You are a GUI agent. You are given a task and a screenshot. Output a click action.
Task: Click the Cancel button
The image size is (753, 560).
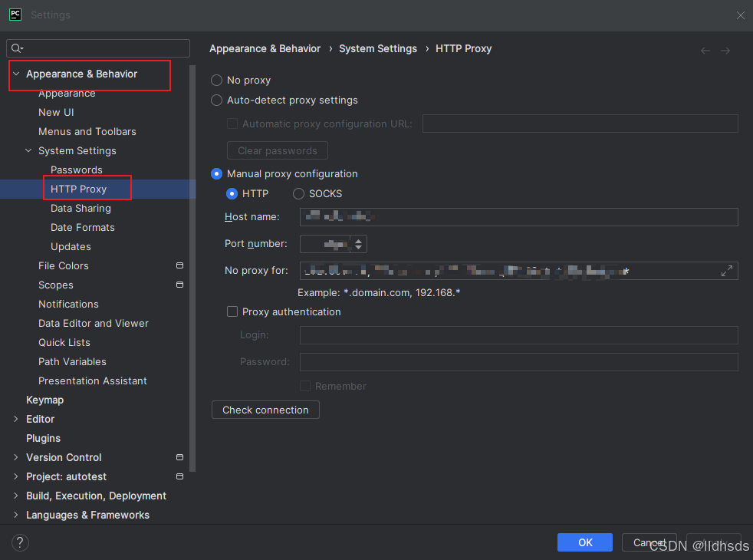pyautogui.click(x=649, y=542)
